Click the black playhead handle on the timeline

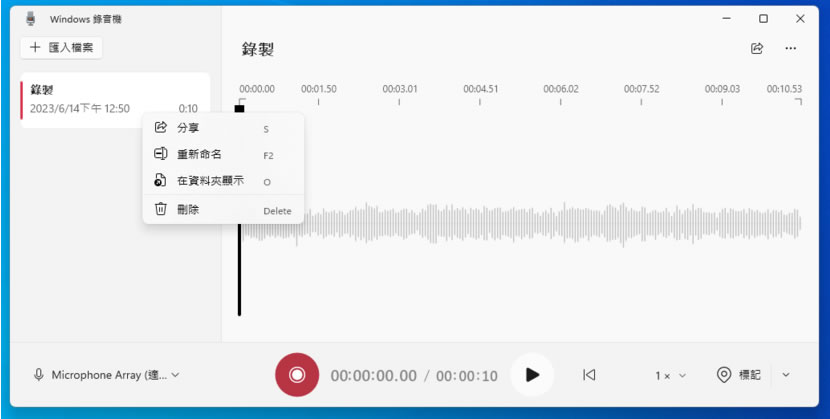(239, 109)
